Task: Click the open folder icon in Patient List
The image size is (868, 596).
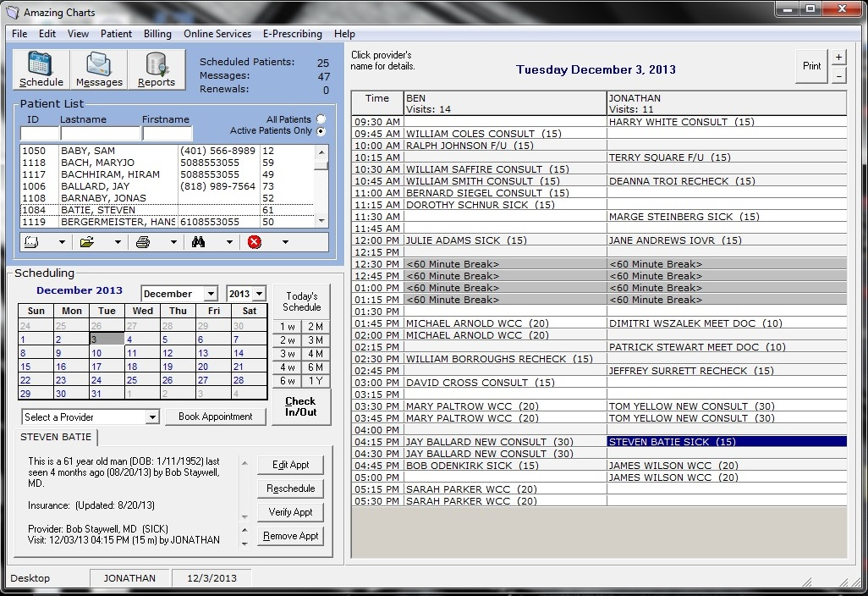Action: (87, 242)
